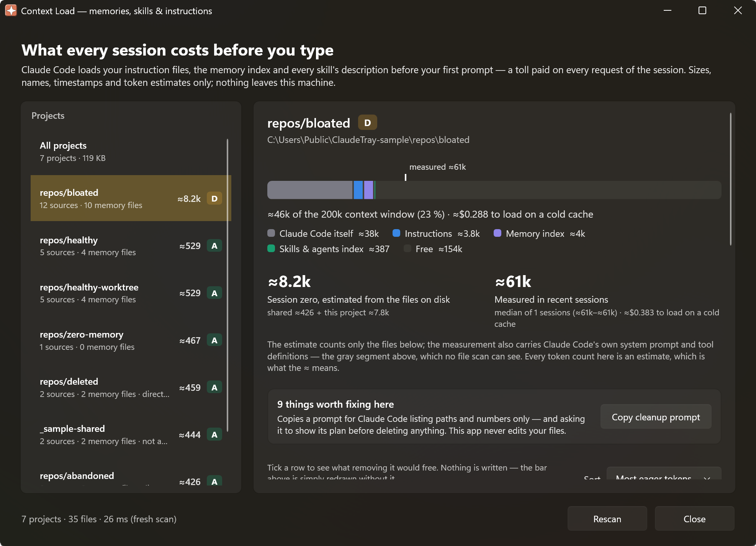756x546 pixels.
Task: Click the A badge on the repos/abandoned row
Action: pyautogui.click(x=214, y=481)
